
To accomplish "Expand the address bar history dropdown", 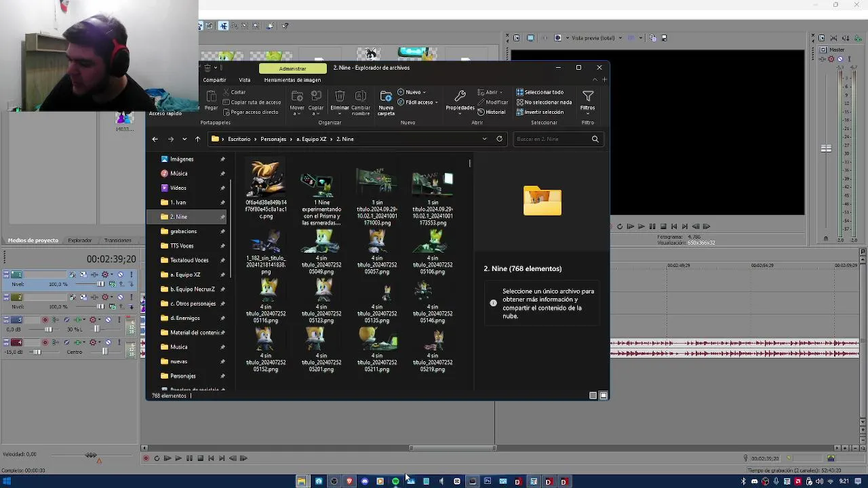I will (484, 139).
